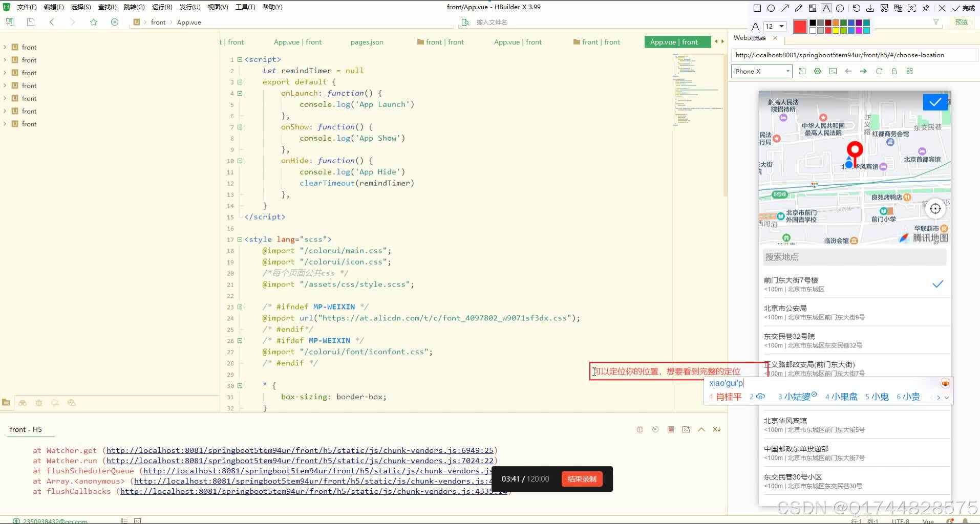Pick the black color swatch
The image size is (980, 524).
point(813,23)
